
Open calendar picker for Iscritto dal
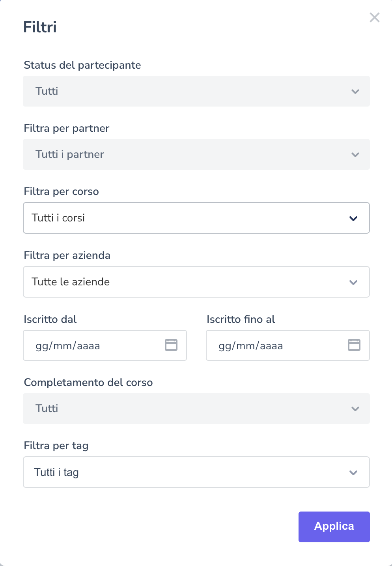pos(171,345)
